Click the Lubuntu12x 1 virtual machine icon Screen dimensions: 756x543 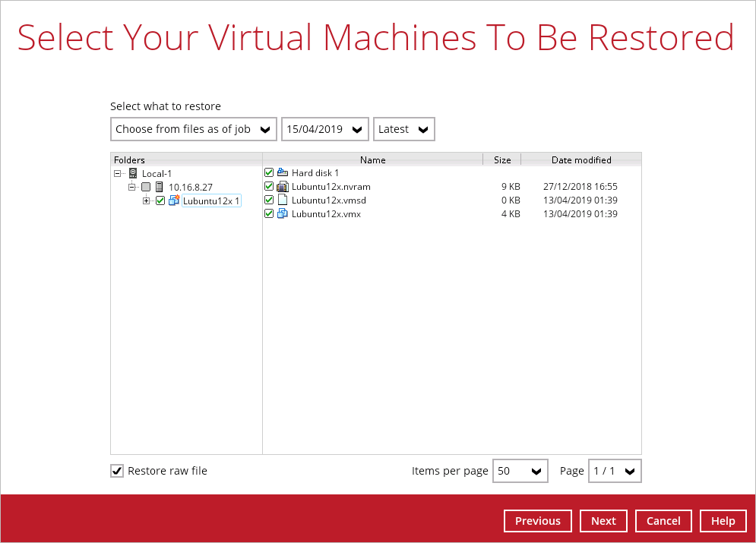point(174,200)
